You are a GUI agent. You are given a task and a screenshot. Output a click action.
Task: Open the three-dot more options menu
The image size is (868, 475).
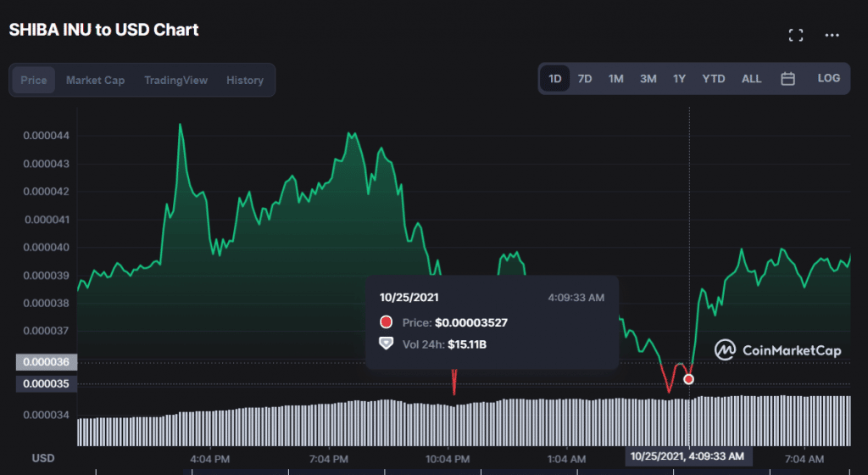click(x=832, y=35)
